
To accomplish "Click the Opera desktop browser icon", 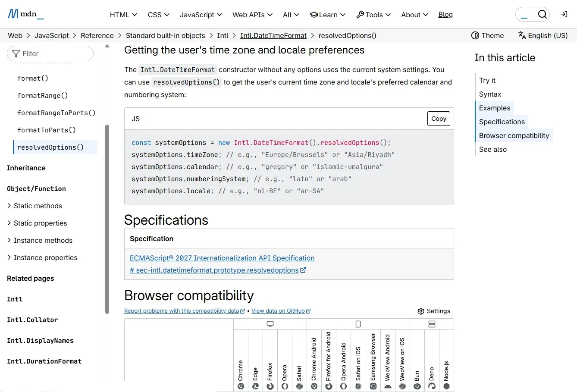I will [285, 386].
